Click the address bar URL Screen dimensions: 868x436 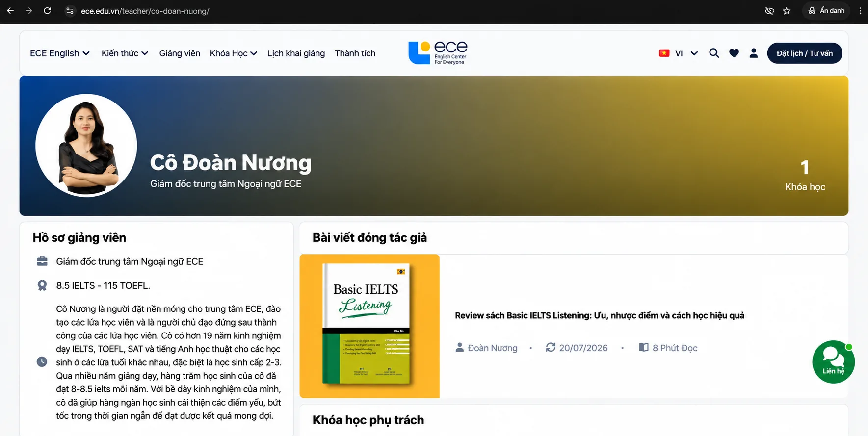(x=145, y=11)
